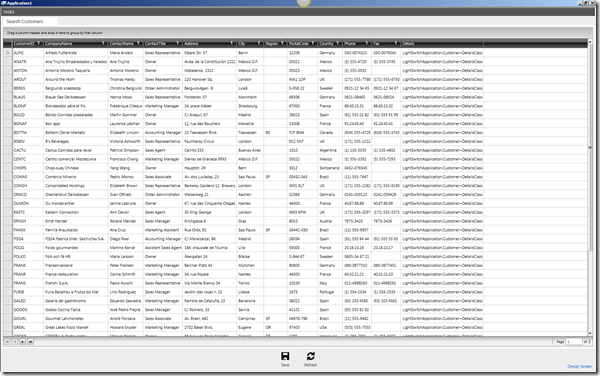Select the 'Assistant Sales Agent' title cell
This screenshot has width=600, height=376.
tap(163, 247)
